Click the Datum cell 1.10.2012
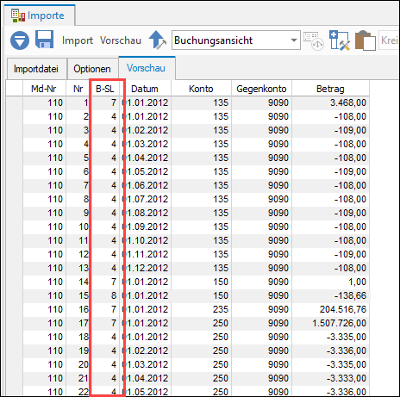This screenshot has width=400, height=397. pyautogui.click(x=146, y=240)
